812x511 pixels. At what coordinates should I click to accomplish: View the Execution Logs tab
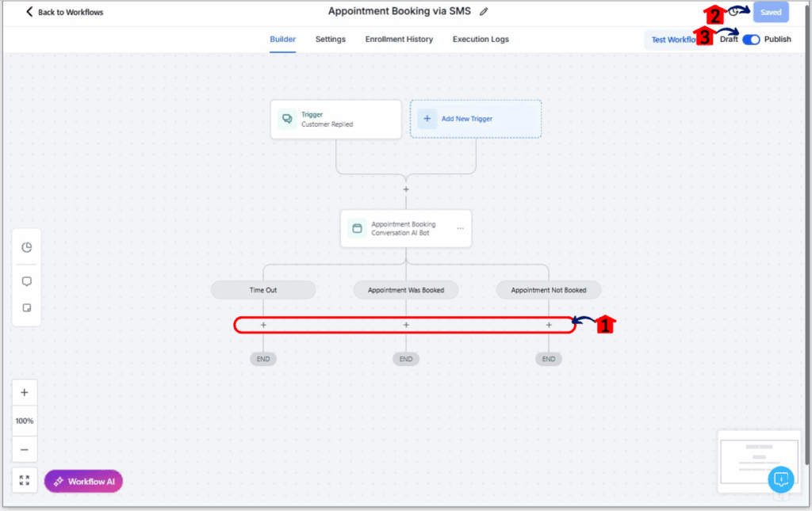click(481, 40)
